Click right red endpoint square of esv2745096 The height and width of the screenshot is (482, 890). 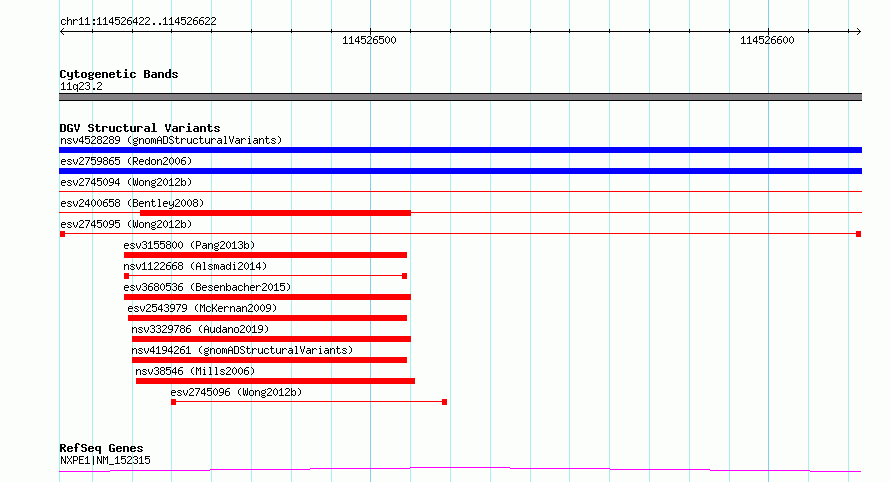(444, 402)
